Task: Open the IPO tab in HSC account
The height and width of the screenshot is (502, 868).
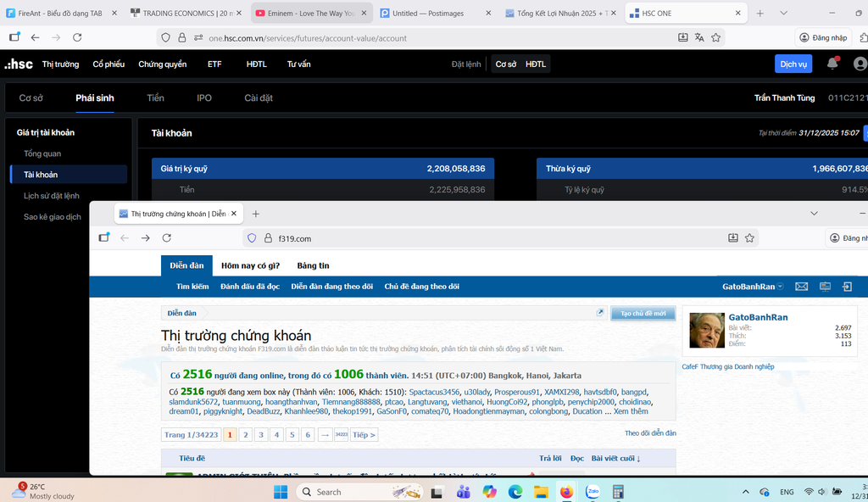Action: tap(204, 98)
